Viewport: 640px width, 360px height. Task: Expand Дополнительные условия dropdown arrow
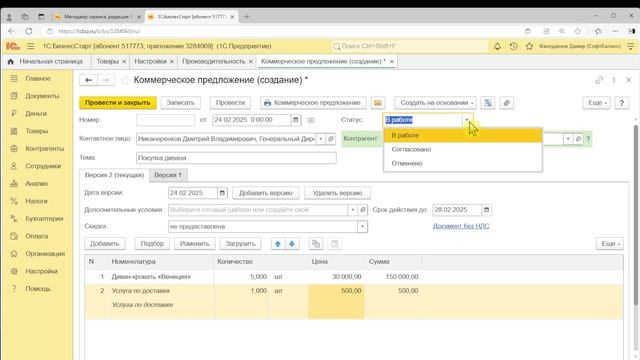pos(353,210)
